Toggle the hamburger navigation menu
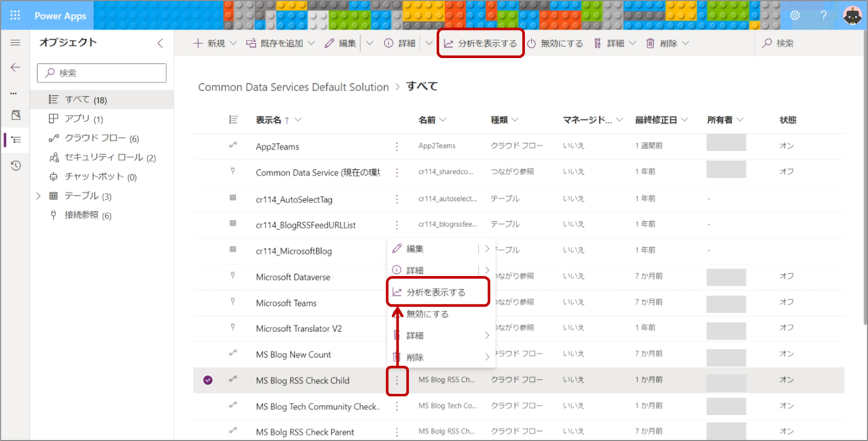Image resolution: width=868 pixels, height=441 pixels. tap(15, 43)
